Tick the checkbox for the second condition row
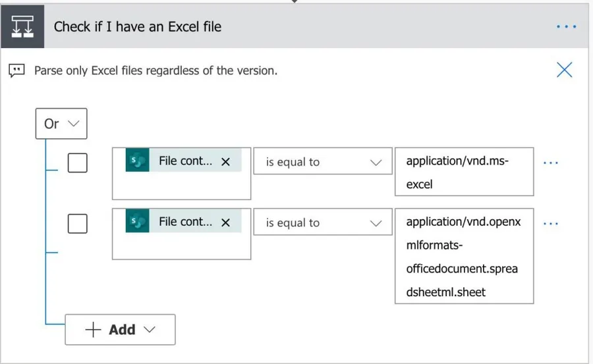Screen dimensions: 593x364 [x=78, y=224]
